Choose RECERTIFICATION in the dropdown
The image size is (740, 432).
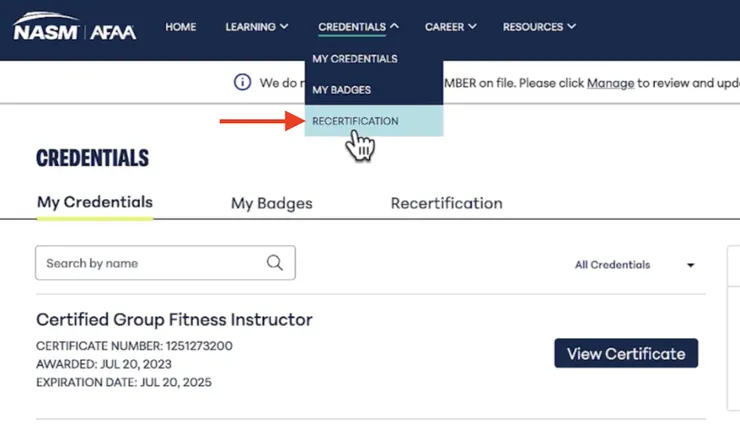(355, 121)
